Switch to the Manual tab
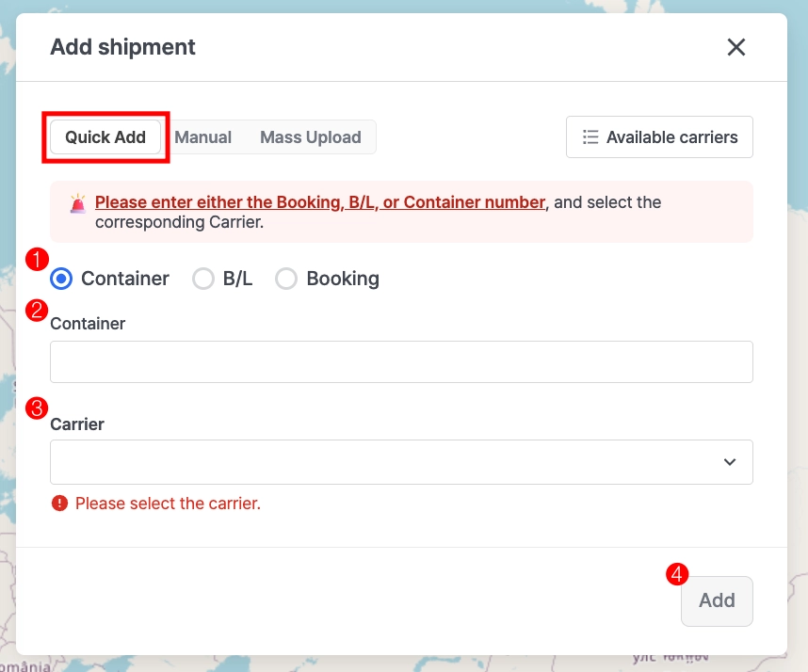Screen dimensions: 808x672 click(203, 137)
